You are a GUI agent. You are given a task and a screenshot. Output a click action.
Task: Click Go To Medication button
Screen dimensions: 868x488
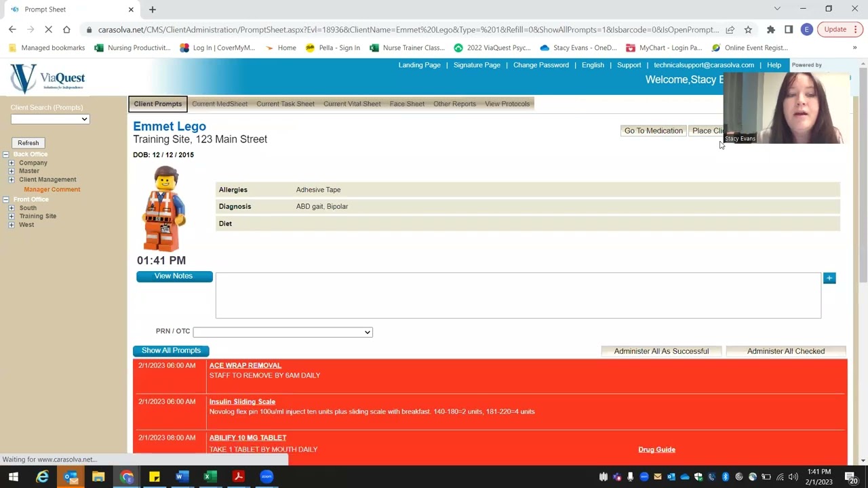tap(653, 131)
